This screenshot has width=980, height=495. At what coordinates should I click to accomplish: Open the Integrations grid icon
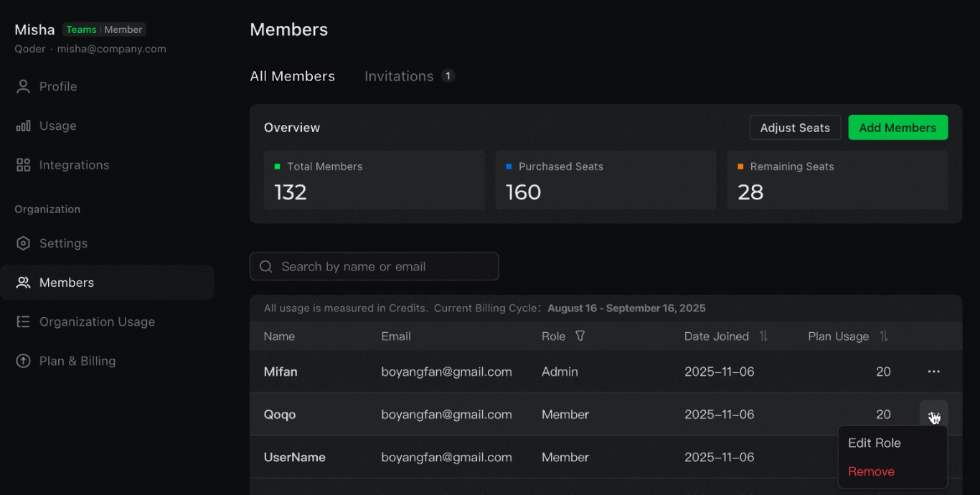click(23, 165)
